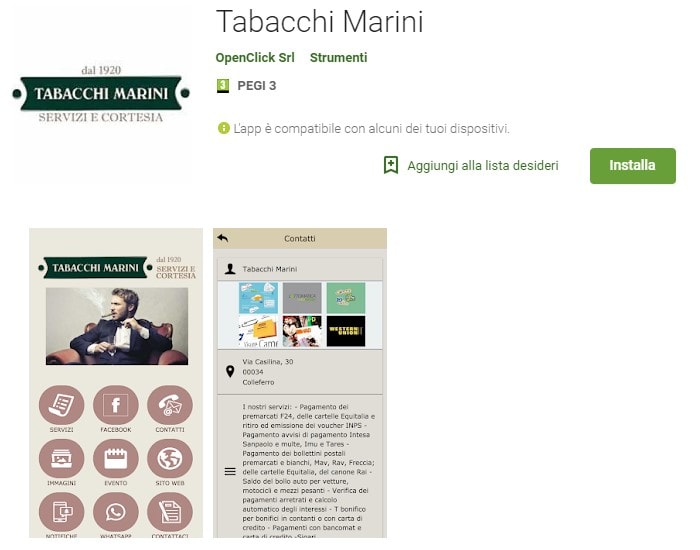Image resolution: width=700 pixels, height=550 pixels.
Task: Select the Evento calendar icon
Action: [x=116, y=458]
